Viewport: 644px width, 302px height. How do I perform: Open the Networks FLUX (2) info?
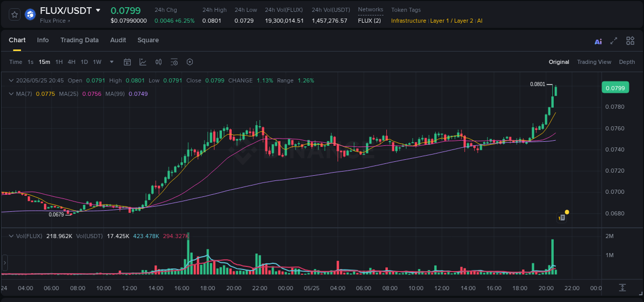pyautogui.click(x=370, y=21)
